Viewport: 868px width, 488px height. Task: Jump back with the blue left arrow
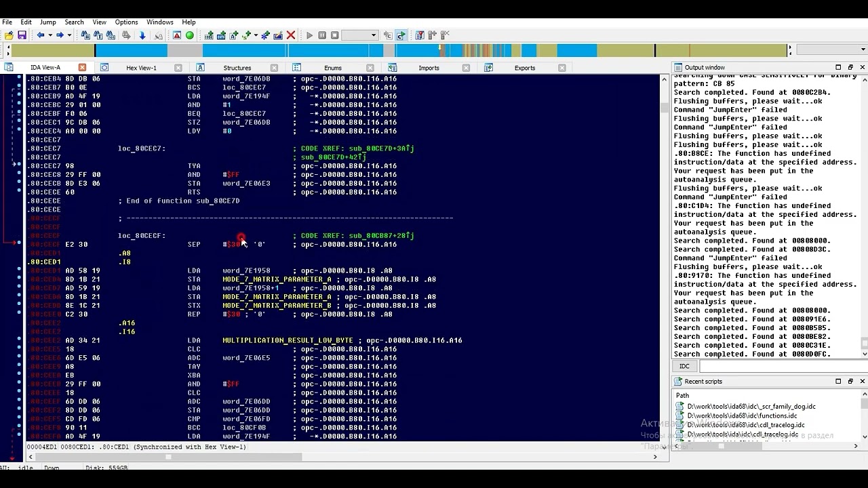point(41,35)
